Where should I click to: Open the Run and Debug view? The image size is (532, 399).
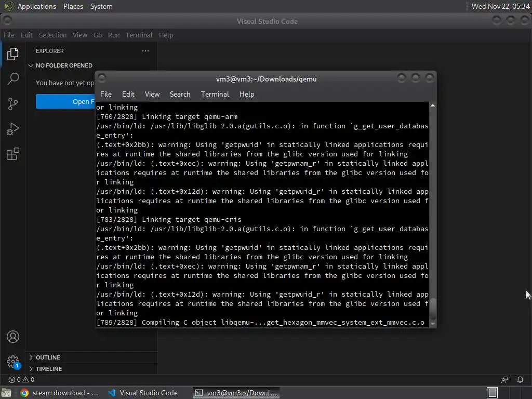pyautogui.click(x=13, y=129)
